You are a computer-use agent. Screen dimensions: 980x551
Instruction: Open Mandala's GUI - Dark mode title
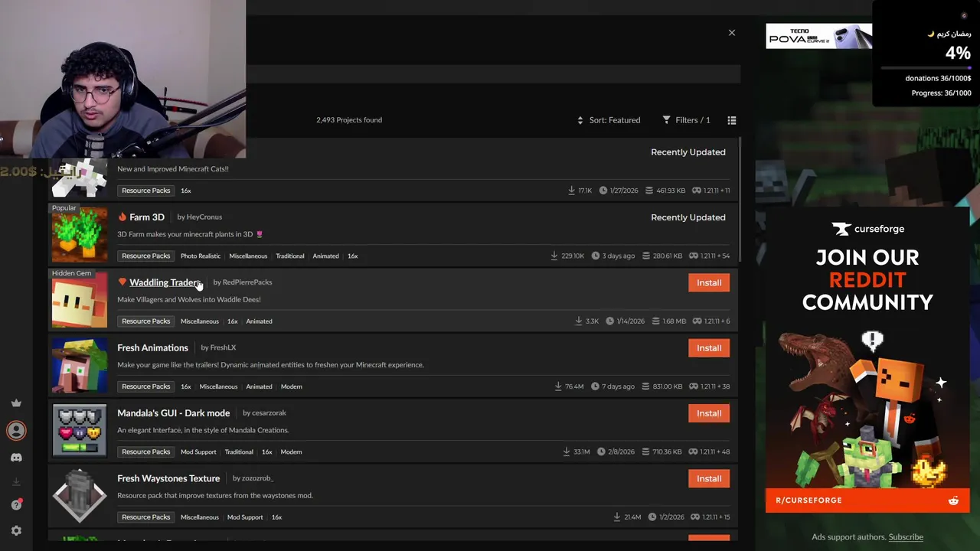[x=173, y=413]
